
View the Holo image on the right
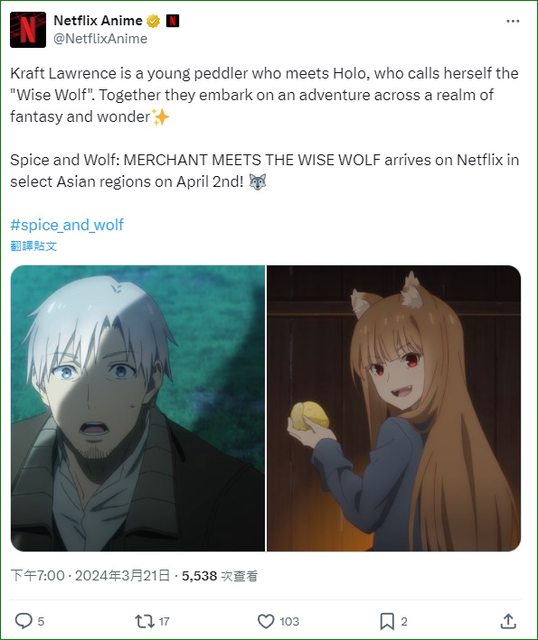click(394, 408)
